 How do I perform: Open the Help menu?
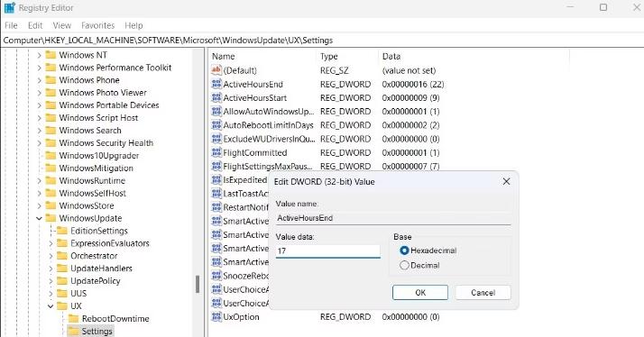click(133, 25)
